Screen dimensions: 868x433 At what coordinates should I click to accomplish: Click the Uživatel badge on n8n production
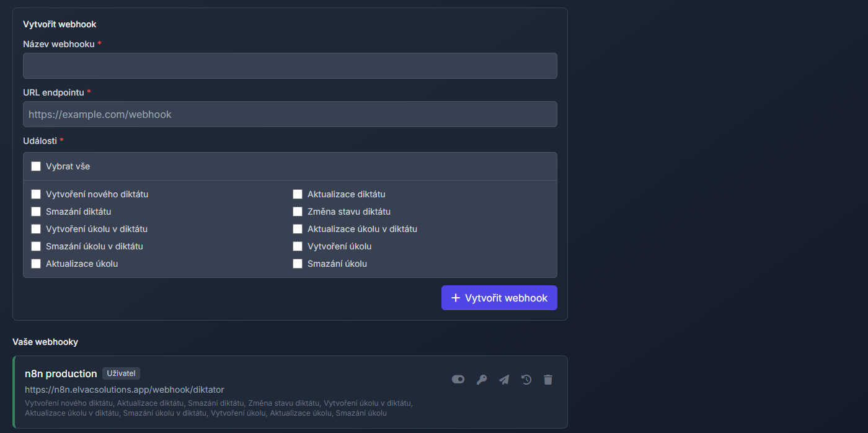121,373
